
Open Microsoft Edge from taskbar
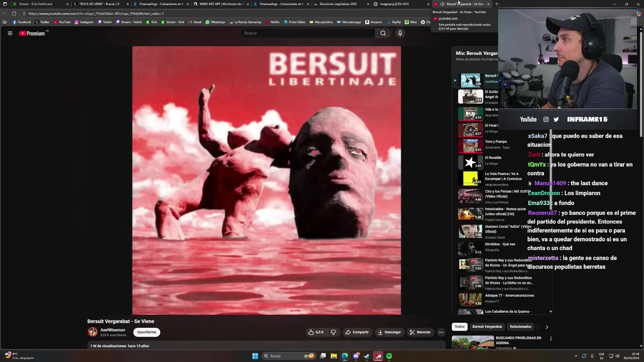click(x=345, y=356)
